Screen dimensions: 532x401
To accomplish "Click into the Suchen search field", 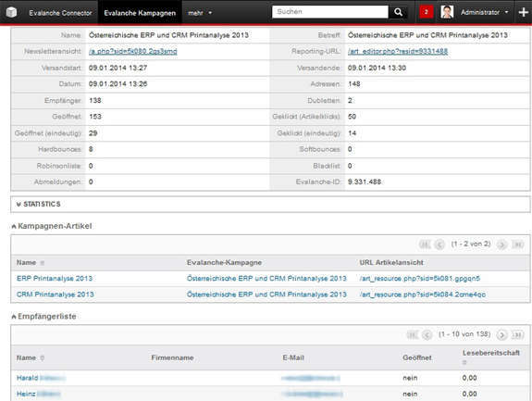I will click(329, 12).
